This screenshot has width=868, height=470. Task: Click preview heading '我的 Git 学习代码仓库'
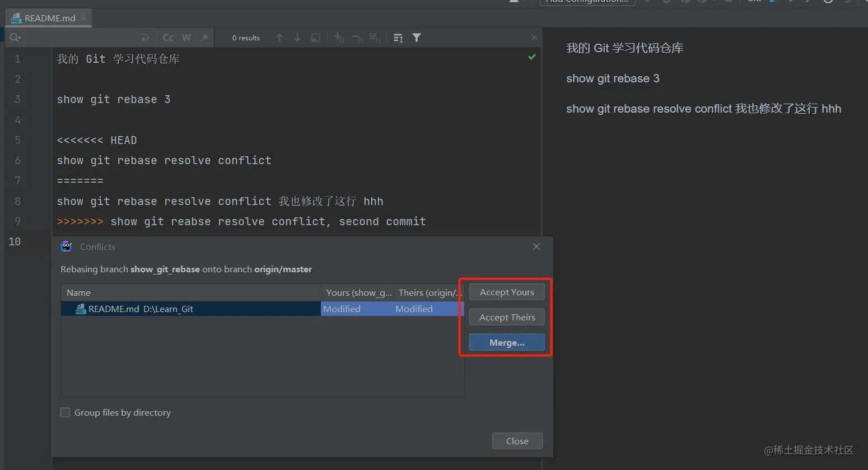(625, 48)
